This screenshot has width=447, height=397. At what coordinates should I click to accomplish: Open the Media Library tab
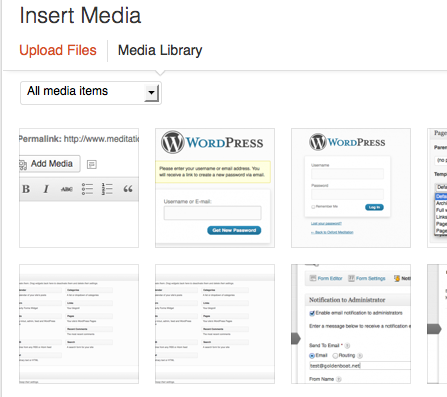pyautogui.click(x=160, y=51)
